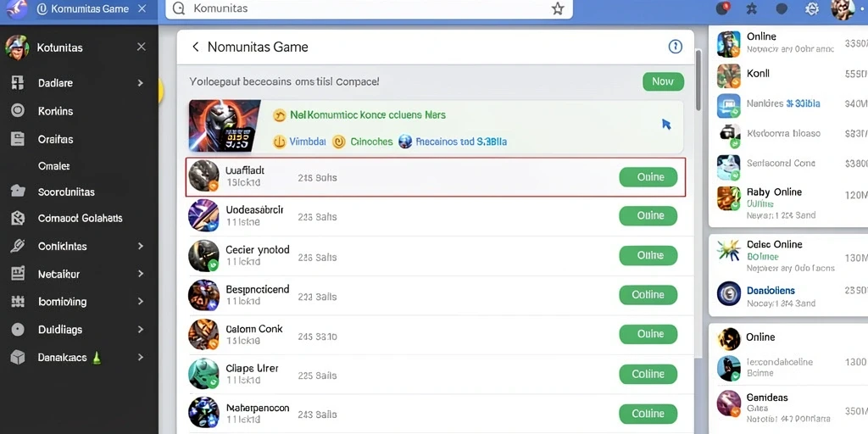868x434 pixels.
Task: Click the Online button for Uuaffiadt
Action: coord(648,177)
